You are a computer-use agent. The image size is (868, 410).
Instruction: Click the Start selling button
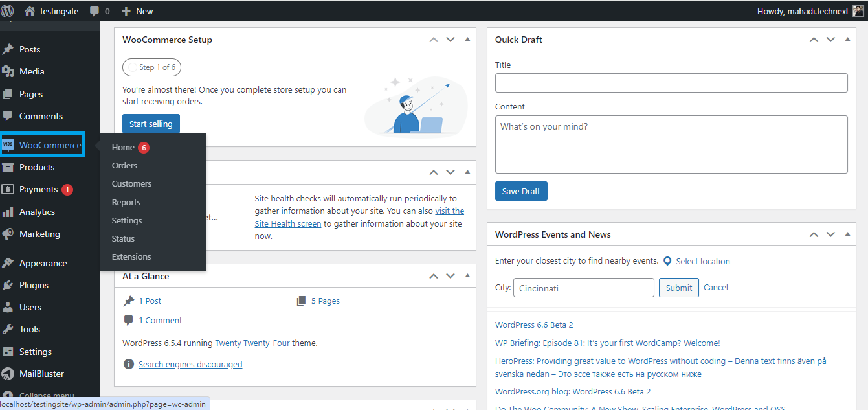pos(151,124)
